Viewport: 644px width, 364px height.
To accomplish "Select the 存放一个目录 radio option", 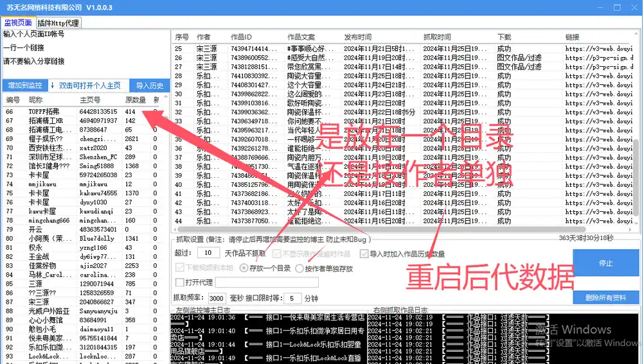I will click(x=244, y=268).
